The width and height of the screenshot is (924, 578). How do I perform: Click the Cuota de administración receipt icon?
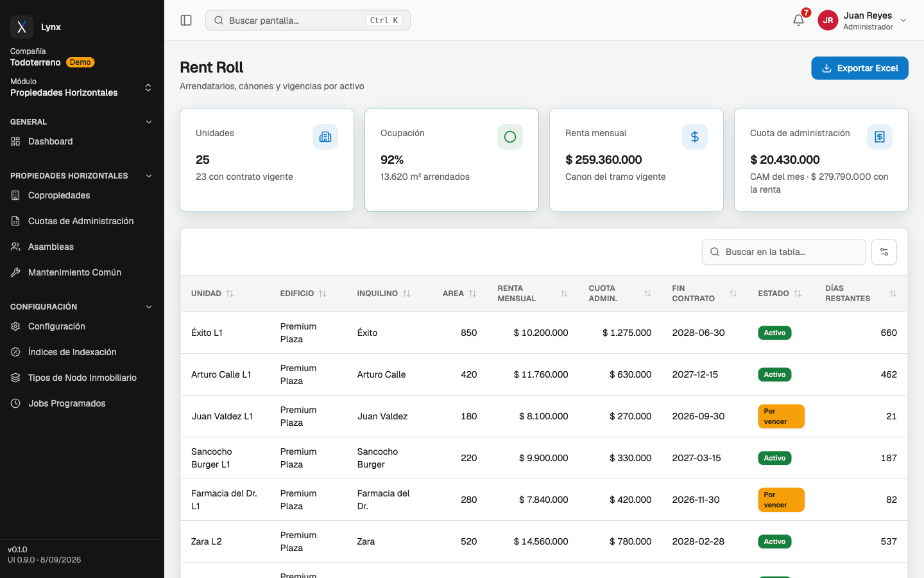[x=880, y=137]
